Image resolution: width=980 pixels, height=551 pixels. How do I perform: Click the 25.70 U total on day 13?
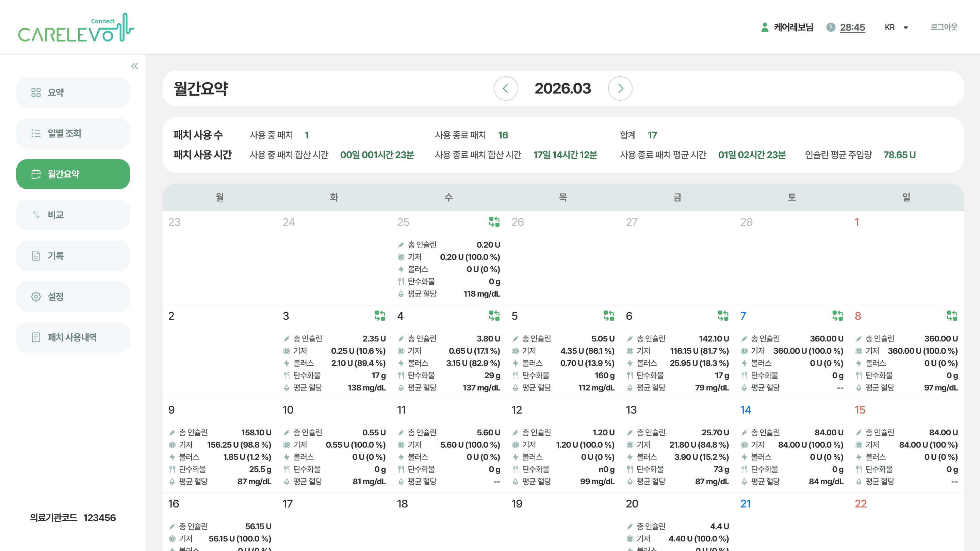pos(715,433)
